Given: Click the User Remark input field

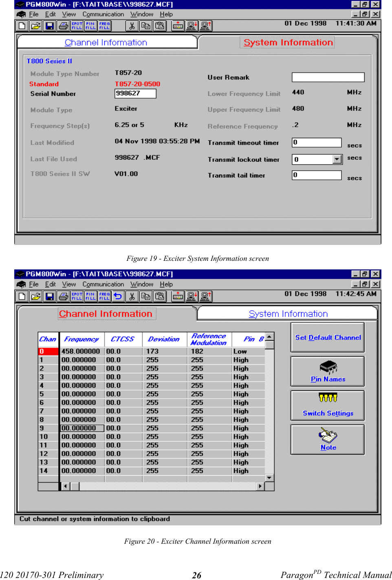Looking at the screenshot, I should 328,77.
